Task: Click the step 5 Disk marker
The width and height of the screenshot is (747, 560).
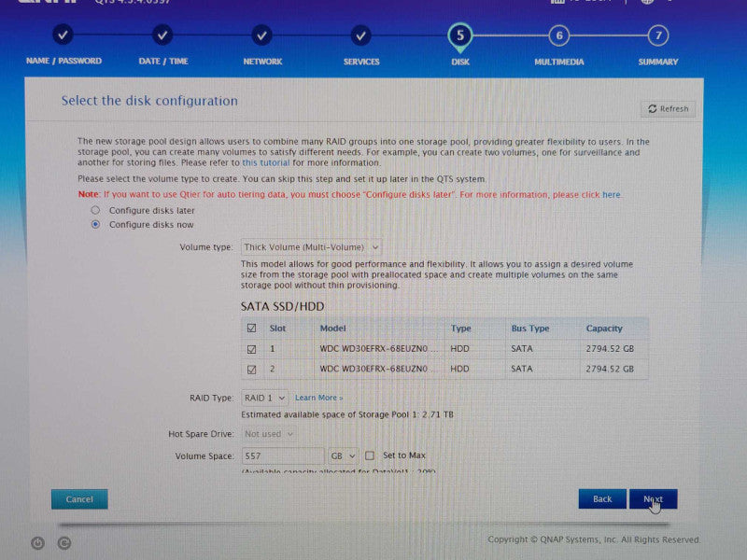Action: point(459,36)
